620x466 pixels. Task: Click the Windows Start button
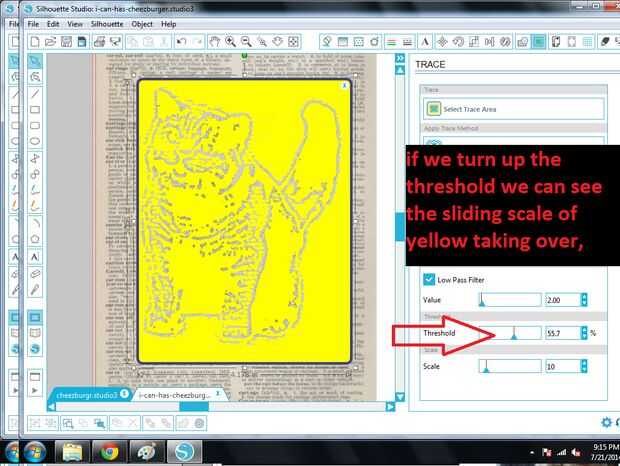click(x=35, y=452)
